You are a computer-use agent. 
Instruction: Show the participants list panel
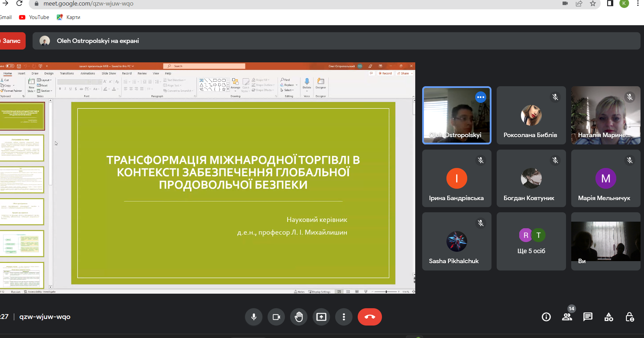(x=567, y=317)
